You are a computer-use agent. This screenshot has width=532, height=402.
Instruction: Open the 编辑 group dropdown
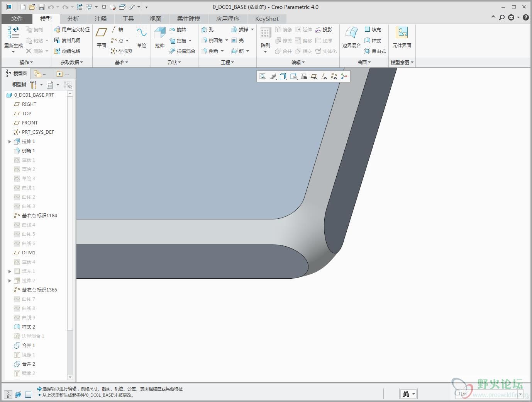click(298, 62)
